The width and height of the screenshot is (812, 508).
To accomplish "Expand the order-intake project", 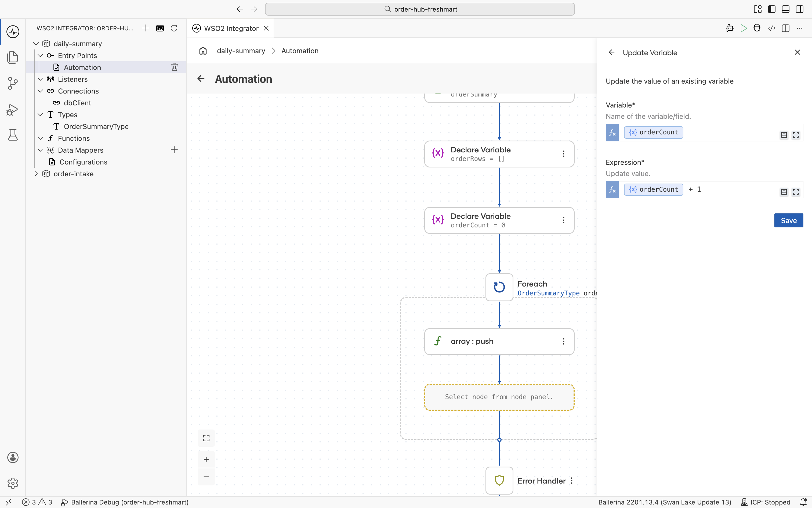I will (x=36, y=174).
